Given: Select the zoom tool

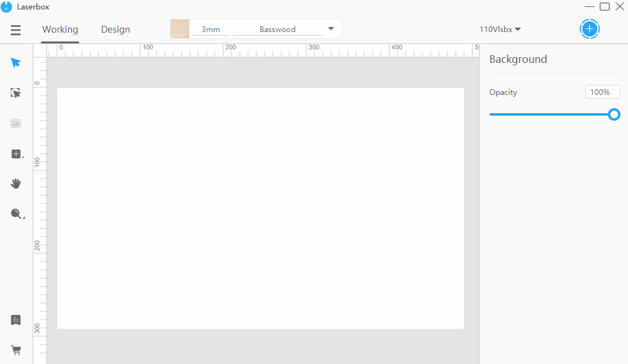Looking at the screenshot, I should [15, 214].
